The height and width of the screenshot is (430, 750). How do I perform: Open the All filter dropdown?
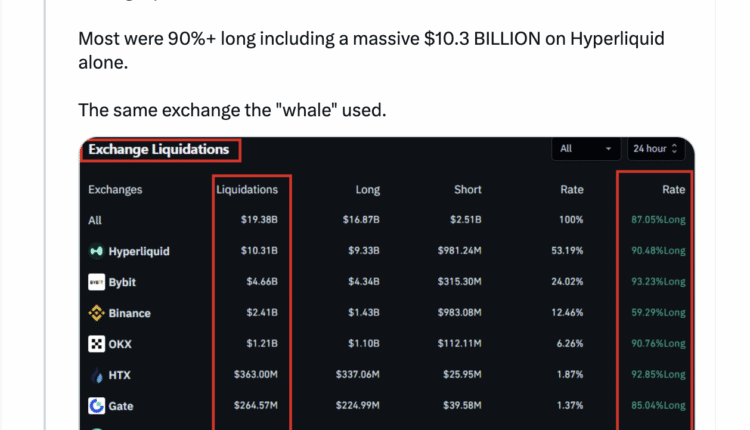[x=586, y=149]
